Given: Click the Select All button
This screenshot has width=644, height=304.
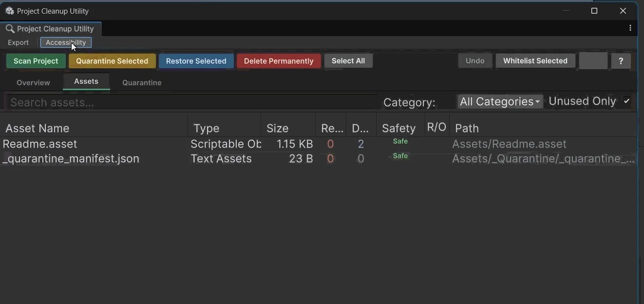Looking at the screenshot, I should [x=348, y=61].
